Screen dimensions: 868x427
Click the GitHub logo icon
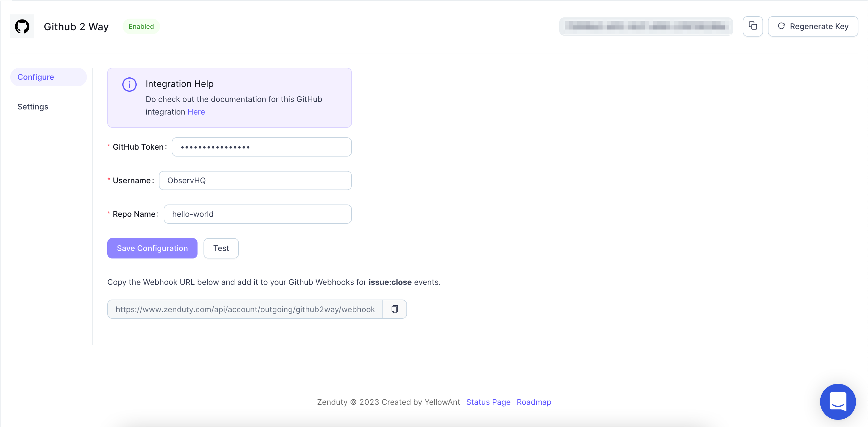tap(22, 26)
